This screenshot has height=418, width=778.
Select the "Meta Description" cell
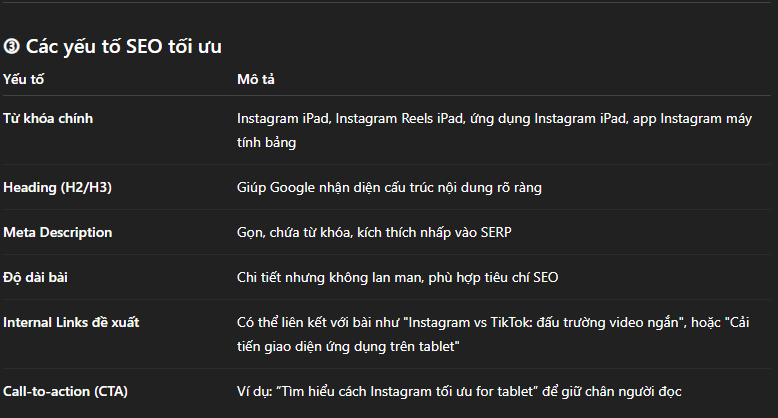[x=58, y=232]
